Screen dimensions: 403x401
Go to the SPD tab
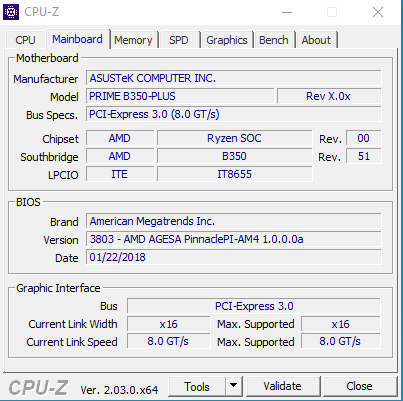pyautogui.click(x=179, y=40)
